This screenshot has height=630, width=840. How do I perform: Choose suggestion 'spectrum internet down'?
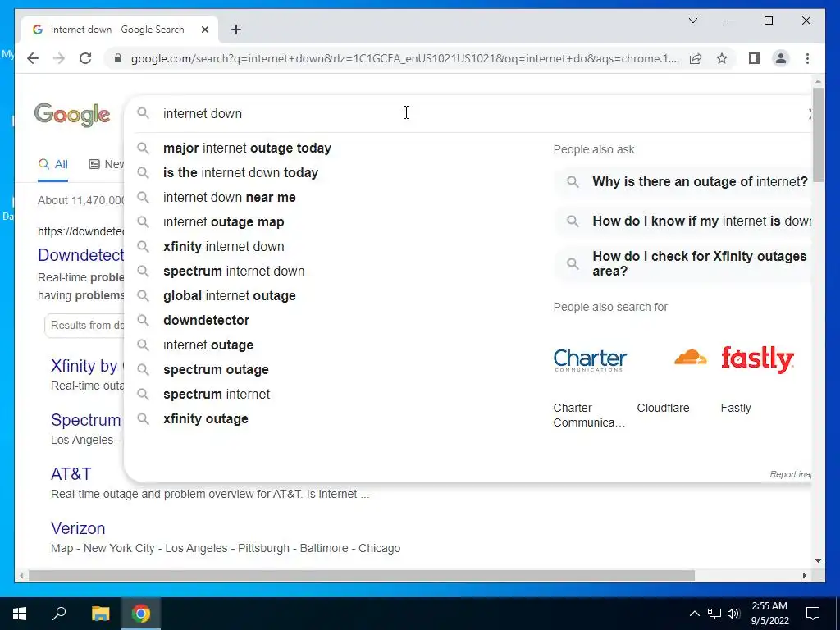click(x=234, y=271)
